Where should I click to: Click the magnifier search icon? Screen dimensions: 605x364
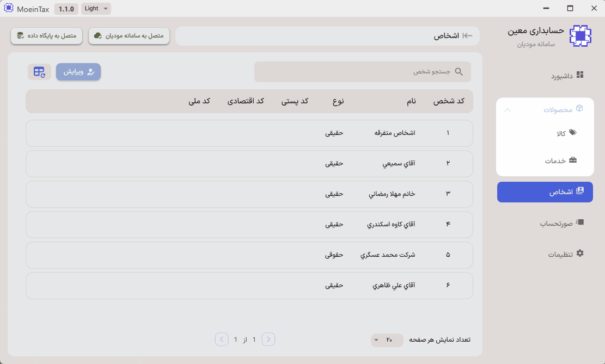[x=459, y=72]
